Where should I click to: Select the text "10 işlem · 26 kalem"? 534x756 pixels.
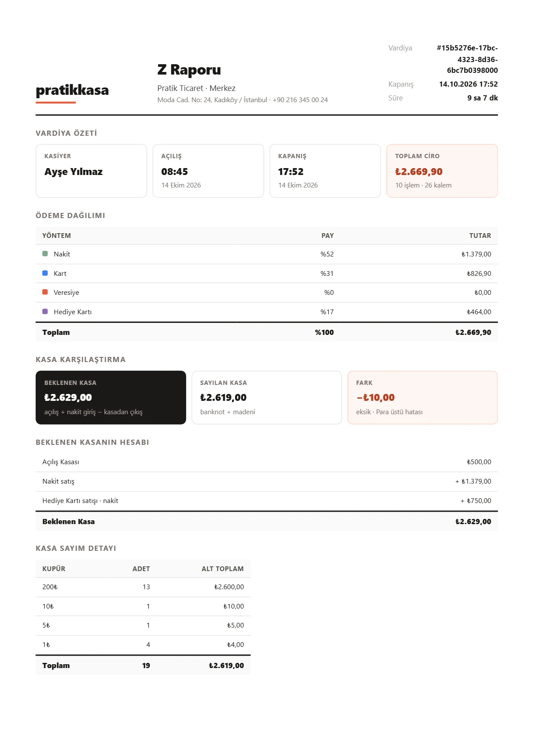[423, 185]
